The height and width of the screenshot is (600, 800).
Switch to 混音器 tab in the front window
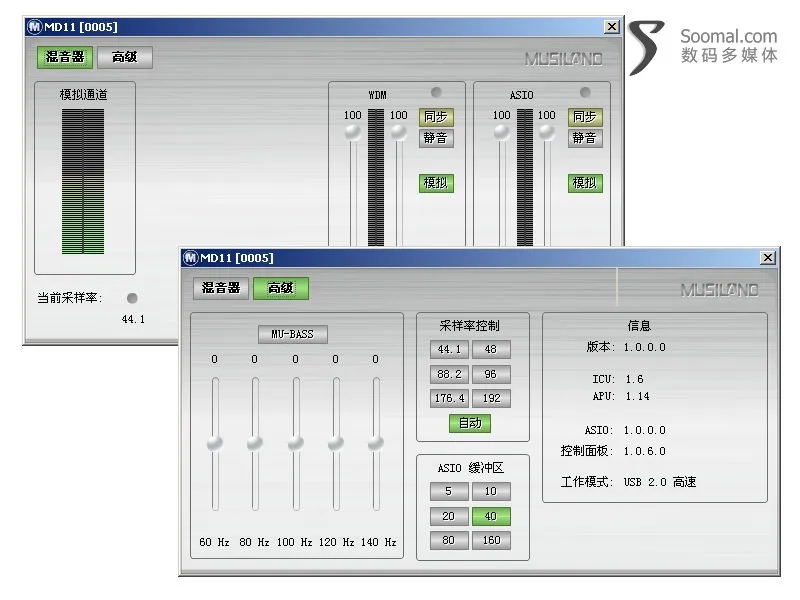coord(221,288)
